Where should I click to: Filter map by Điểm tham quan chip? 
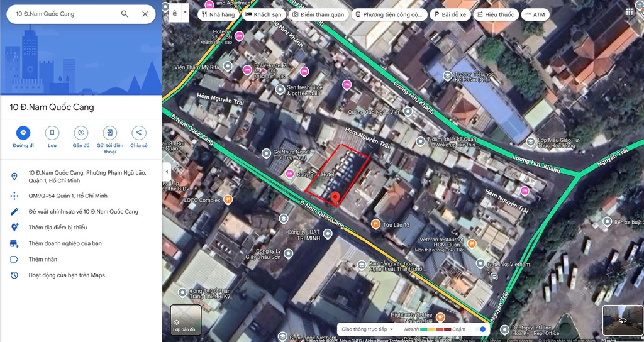[x=318, y=14]
